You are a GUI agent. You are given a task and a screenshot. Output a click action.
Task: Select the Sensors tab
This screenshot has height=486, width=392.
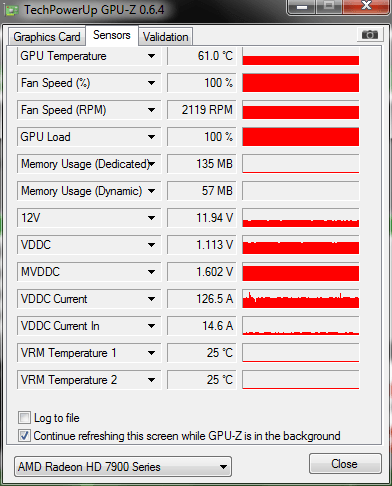click(112, 35)
